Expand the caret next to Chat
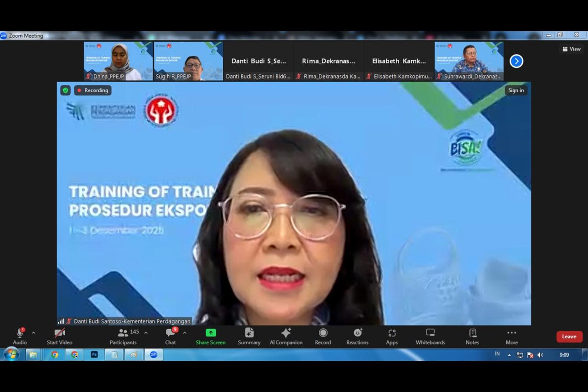 coord(185,333)
